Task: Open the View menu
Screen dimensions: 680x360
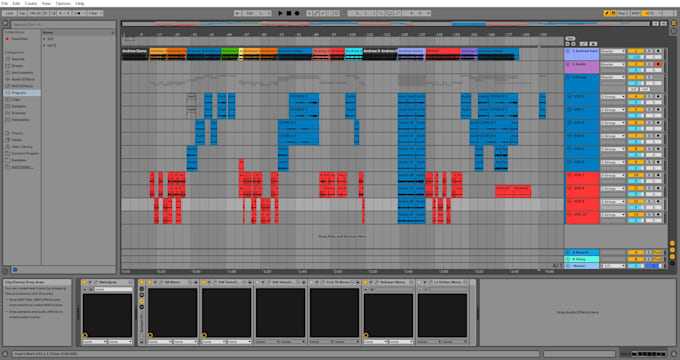Action: (x=46, y=3)
